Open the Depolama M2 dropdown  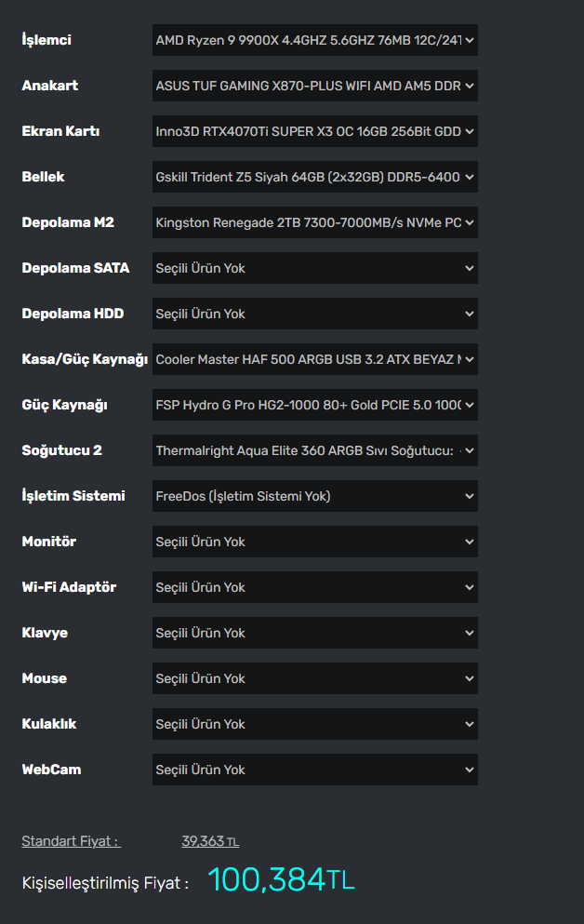(314, 222)
